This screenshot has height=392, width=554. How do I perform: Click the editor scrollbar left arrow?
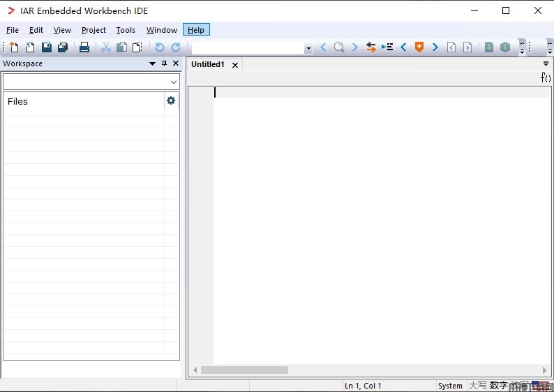(195, 370)
